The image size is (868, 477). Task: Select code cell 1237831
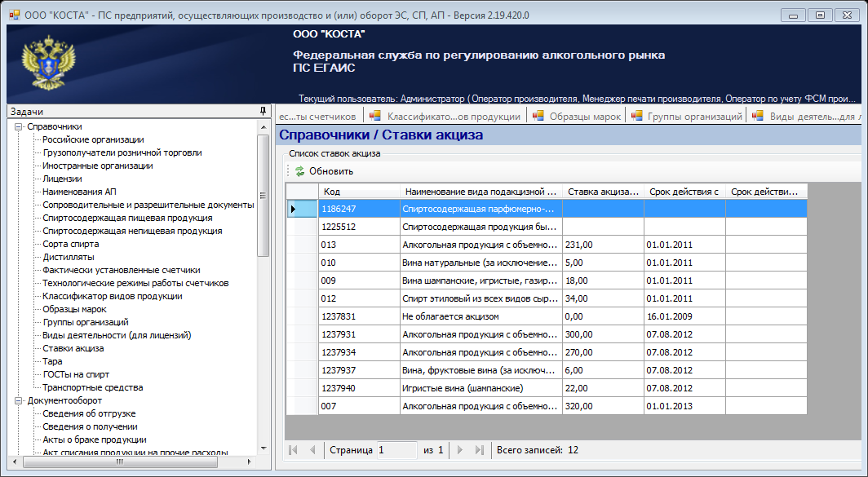[x=359, y=316]
